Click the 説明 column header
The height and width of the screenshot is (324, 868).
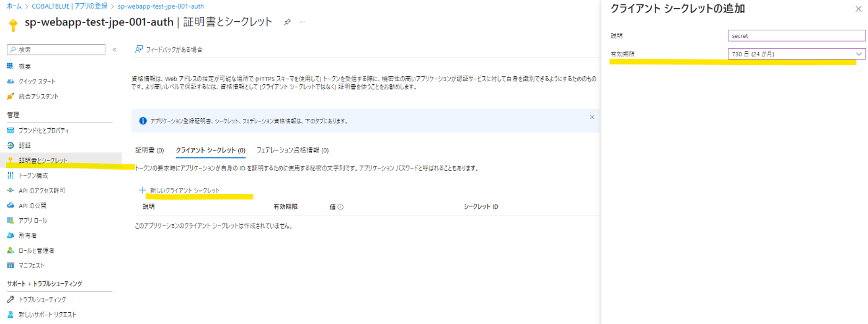click(149, 207)
